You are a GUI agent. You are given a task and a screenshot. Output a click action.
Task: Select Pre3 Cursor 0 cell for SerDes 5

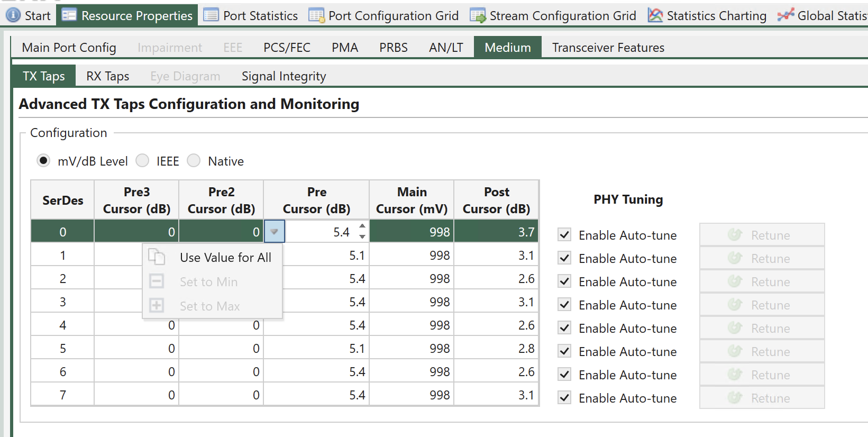click(137, 348)
